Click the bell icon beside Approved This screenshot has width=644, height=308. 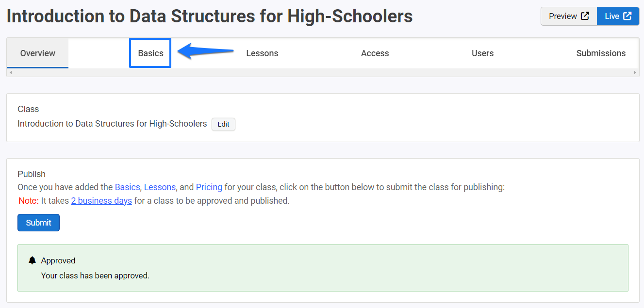tap(33, 260)
